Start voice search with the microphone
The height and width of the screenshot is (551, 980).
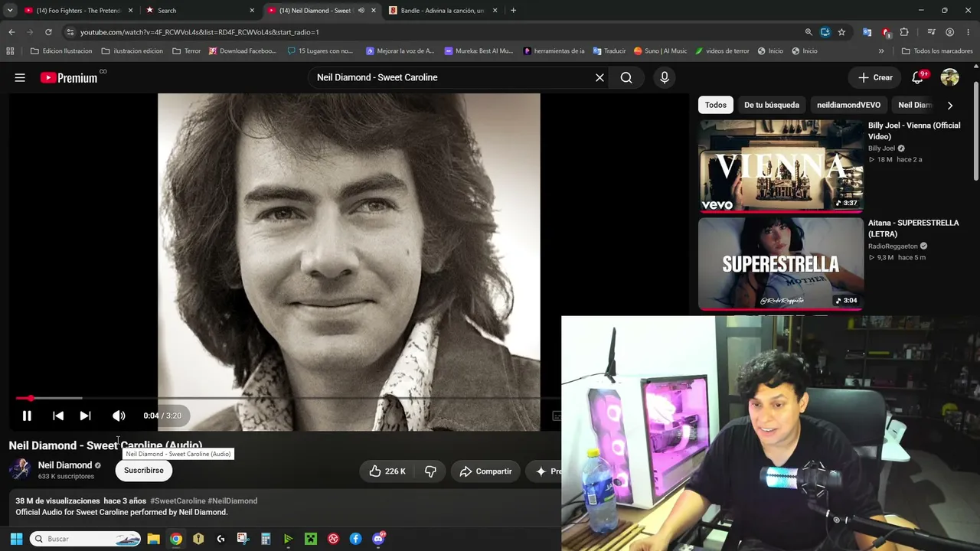664,77
